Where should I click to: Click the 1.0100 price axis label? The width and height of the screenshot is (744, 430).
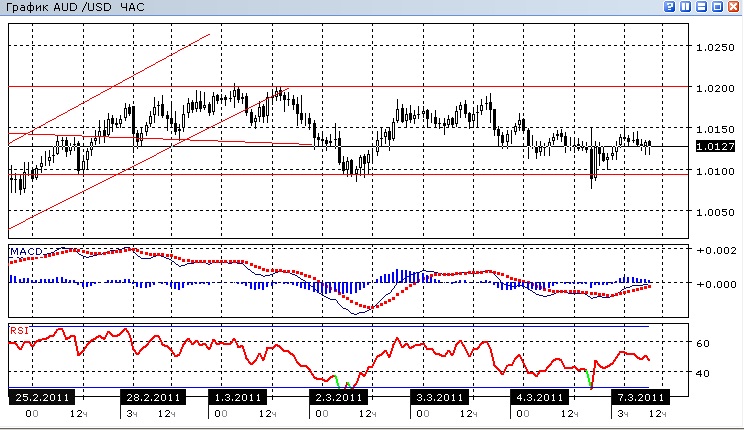[716, 171]
